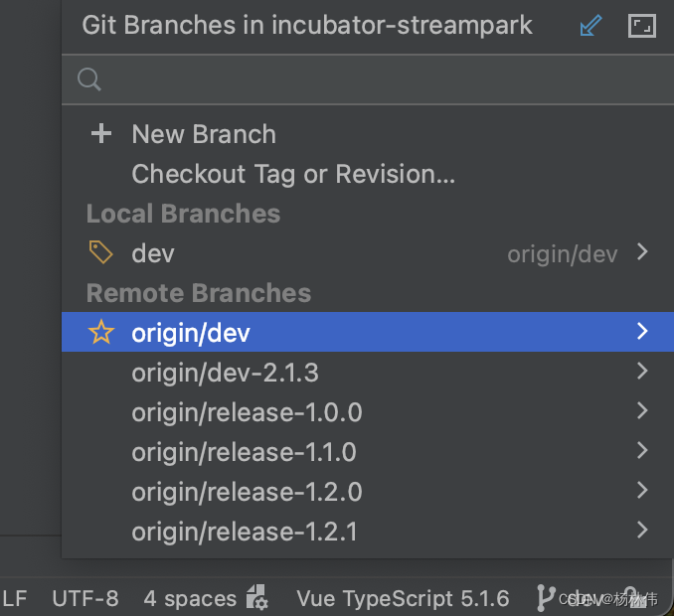This screenshot has height=616, width=674.
Task: Toggle favorite star on origin/dev
Action: (101, 332)
